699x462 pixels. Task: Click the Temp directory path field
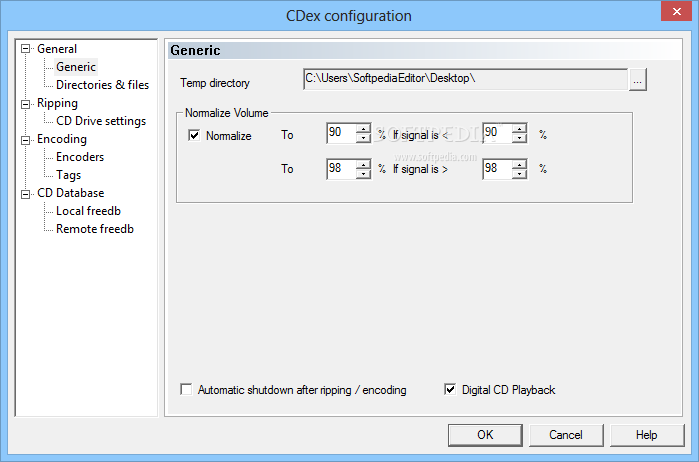(x=465, y=79)
